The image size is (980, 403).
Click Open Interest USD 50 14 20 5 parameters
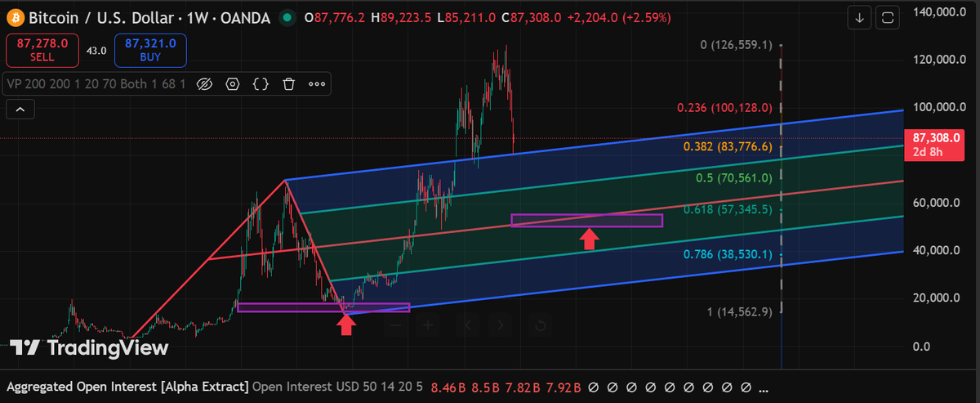tap(338, 386)
